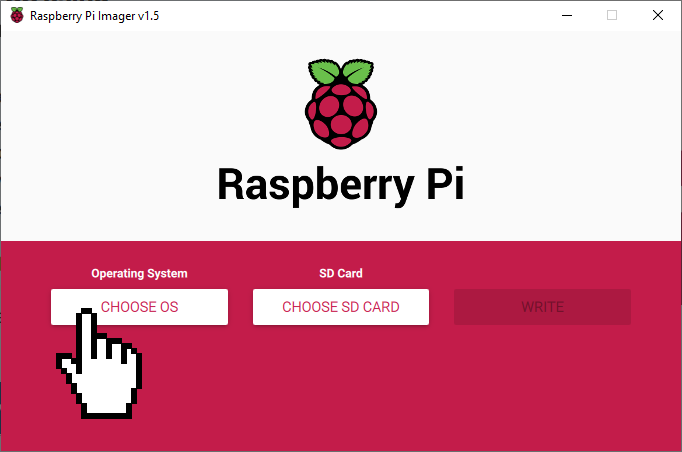Click the 'Raspberry Pi' heading text
Screen dimensions: 682x452
tap(341, 185)
